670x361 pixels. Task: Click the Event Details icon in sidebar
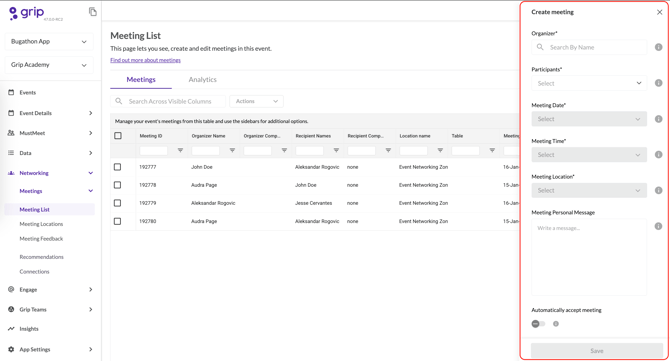11,113
